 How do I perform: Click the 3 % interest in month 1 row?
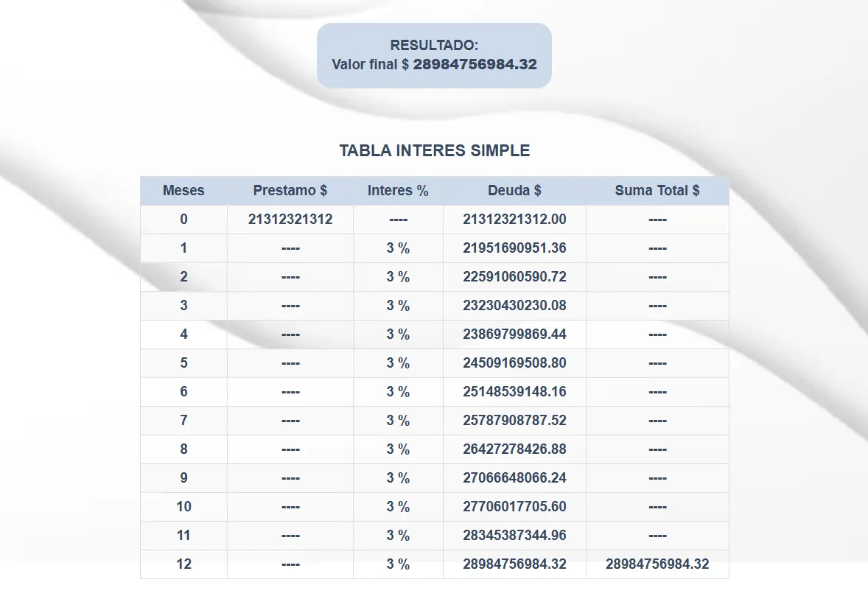tap(398, 248)
